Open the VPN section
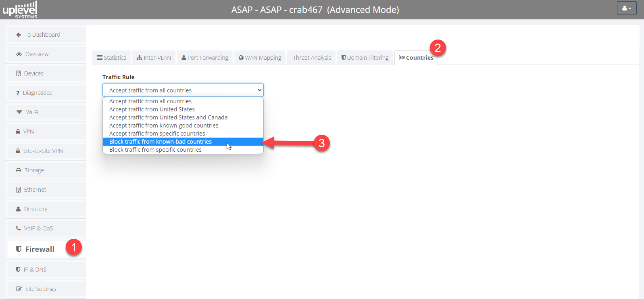Image resolution: width=644 pixels, height=299 pixels. 47,132
